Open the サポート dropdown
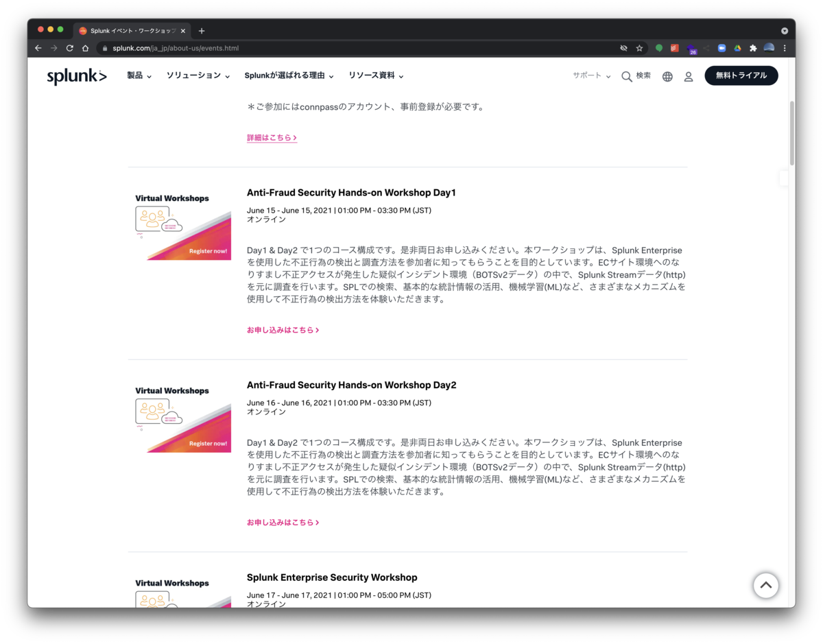This screenshot has height=644, width=823. [591, 75]
